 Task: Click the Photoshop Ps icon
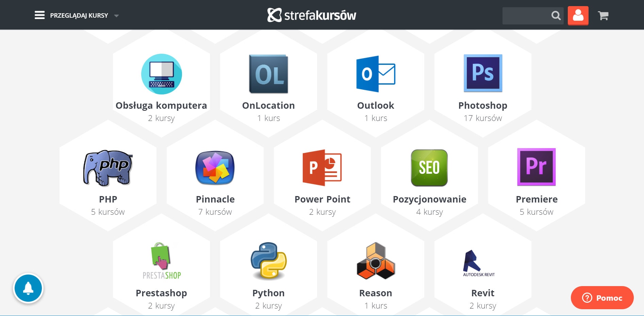click(x=483, y=73)
